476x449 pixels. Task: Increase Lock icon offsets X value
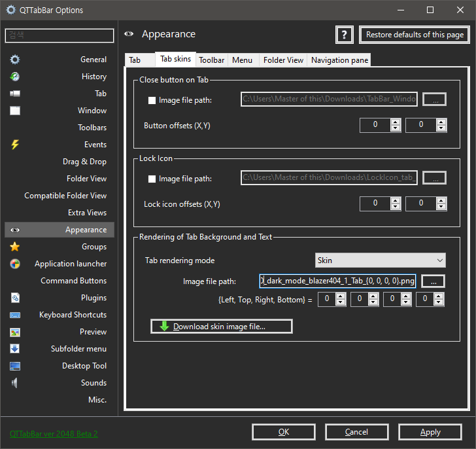click(x=395, y=200)
